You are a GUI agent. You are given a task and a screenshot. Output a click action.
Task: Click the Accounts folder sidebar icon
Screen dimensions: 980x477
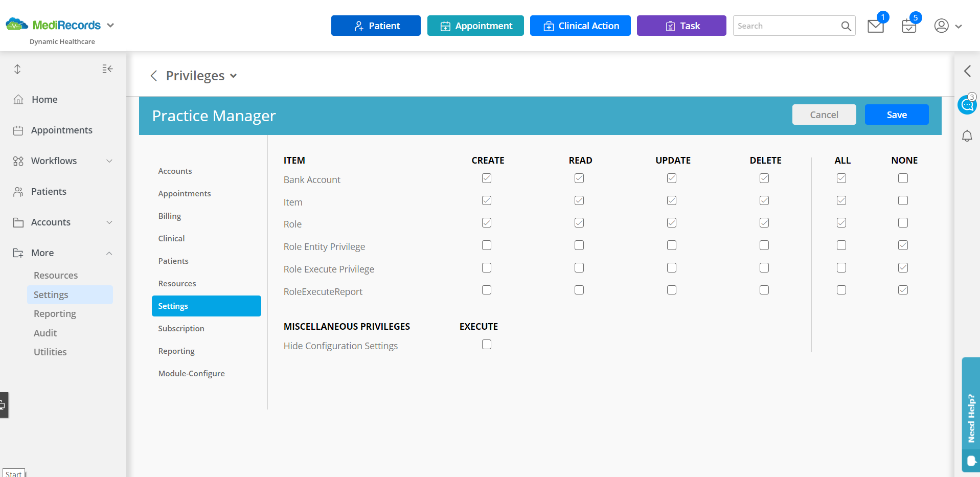[x=18, y=222]
